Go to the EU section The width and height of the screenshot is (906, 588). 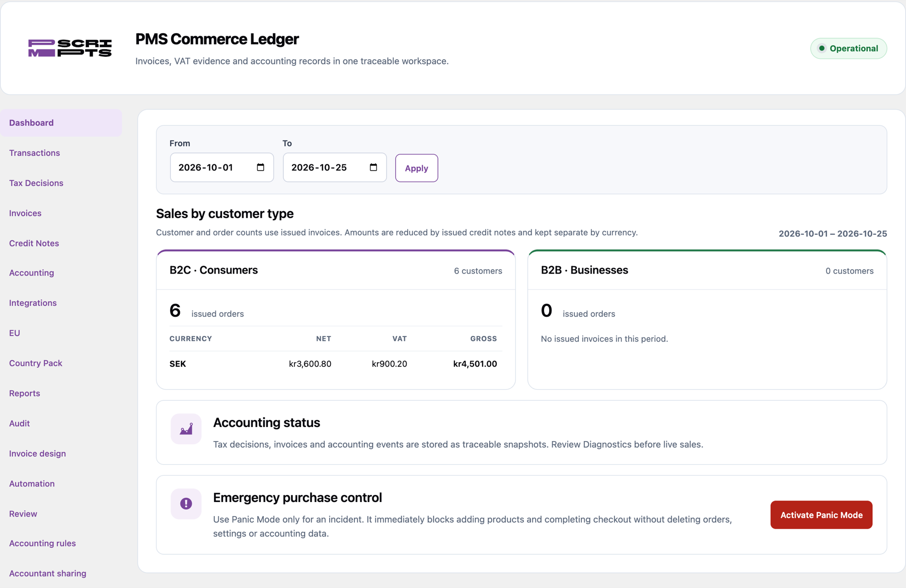(15, 333)
